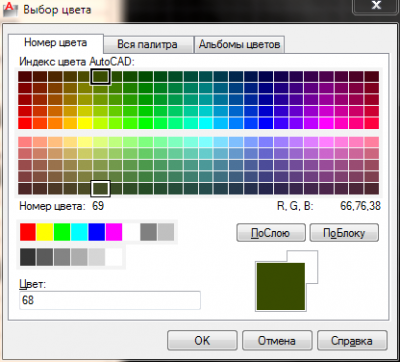400x362 pixels.
Task: Pick the yellow standard color swatch
Action: (x=45, y=232)
